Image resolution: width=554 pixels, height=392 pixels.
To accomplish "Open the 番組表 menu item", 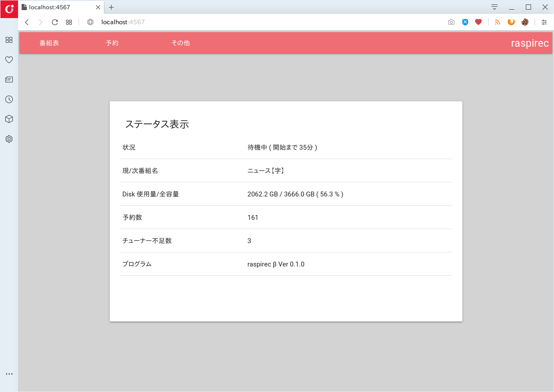I will [x=49, y=43].
